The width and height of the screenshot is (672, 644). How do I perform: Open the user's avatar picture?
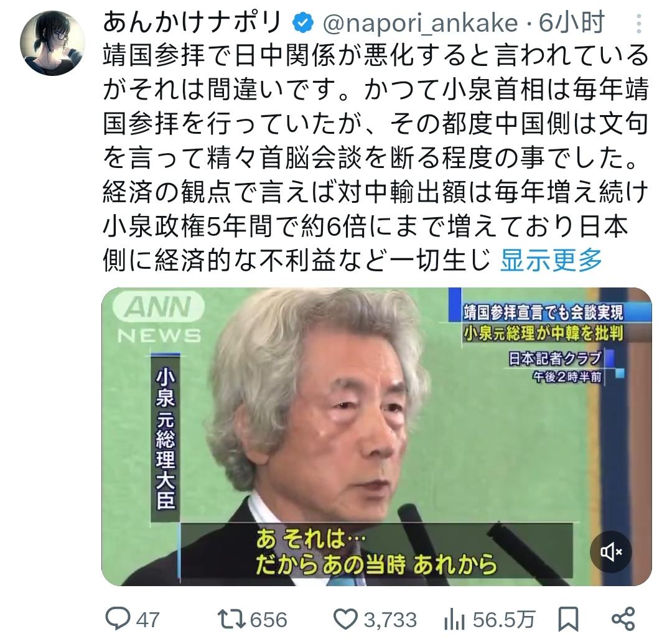(x=52, y=43)
